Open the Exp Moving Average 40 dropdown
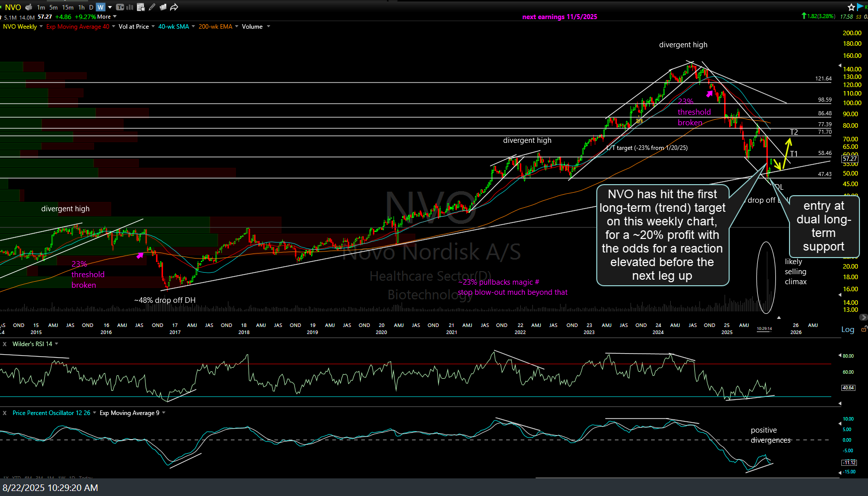 click(x=113, y=27)
